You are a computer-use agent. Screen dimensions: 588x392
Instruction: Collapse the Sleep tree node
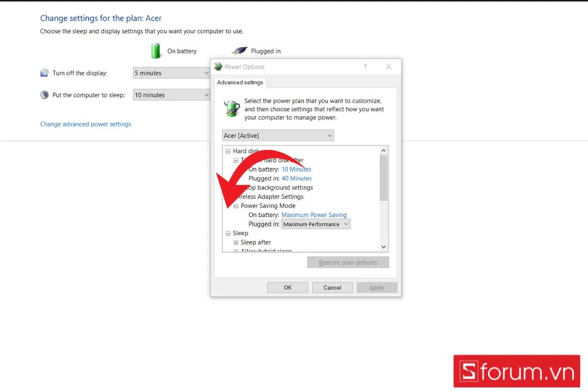[228, 234]
